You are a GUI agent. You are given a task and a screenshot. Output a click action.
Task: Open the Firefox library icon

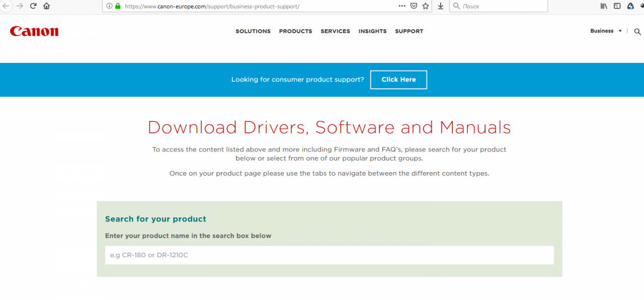click(604, 6)
